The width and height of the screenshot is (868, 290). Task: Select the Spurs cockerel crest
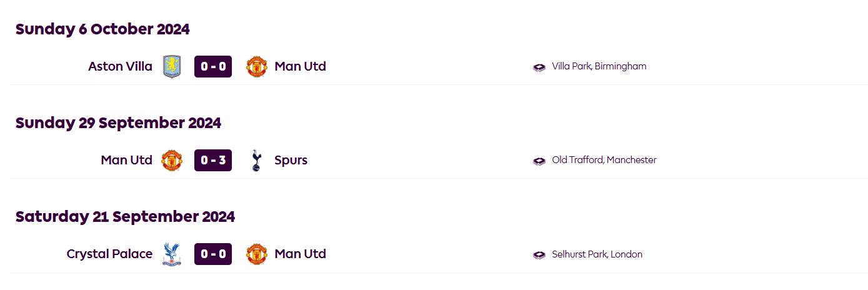[256, 160]
